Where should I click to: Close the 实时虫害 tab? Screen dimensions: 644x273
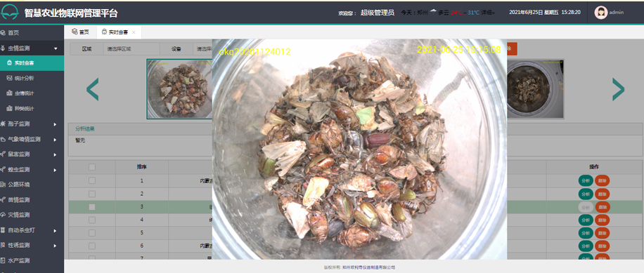point(134,32)
